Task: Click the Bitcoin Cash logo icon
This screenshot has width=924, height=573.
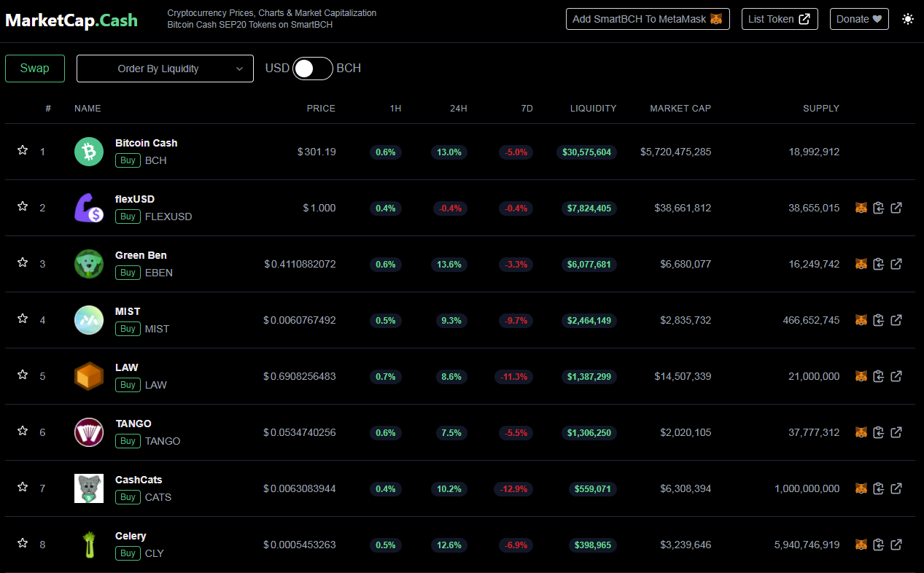Action: click(89, 152)
